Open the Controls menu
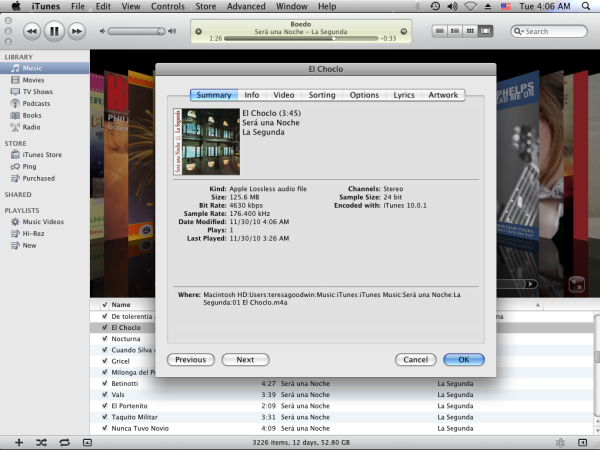Image resolution: width=600 pixels, height=450 pixels. click(x=168, y=6)
